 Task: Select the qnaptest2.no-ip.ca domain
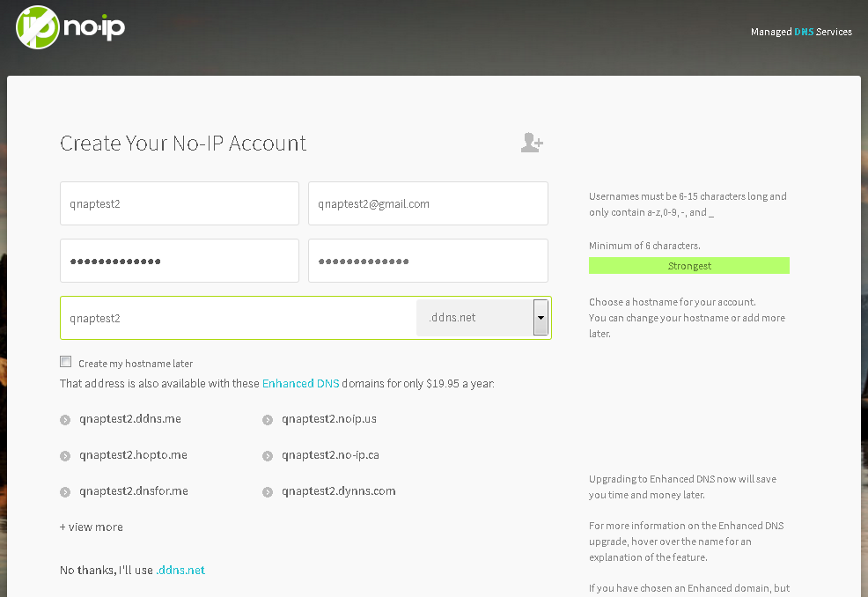(x=330, y=454)
